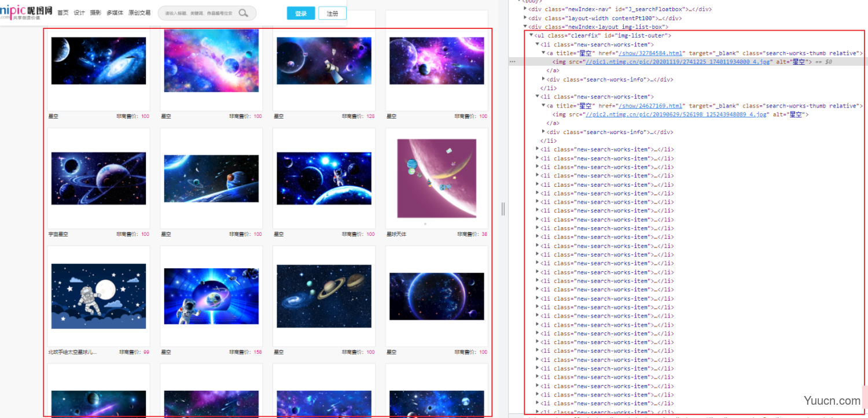Select the id="J_searchFloatbox" attribute text
The width and height of the screenshot is (868, 418).
[649, 9]
